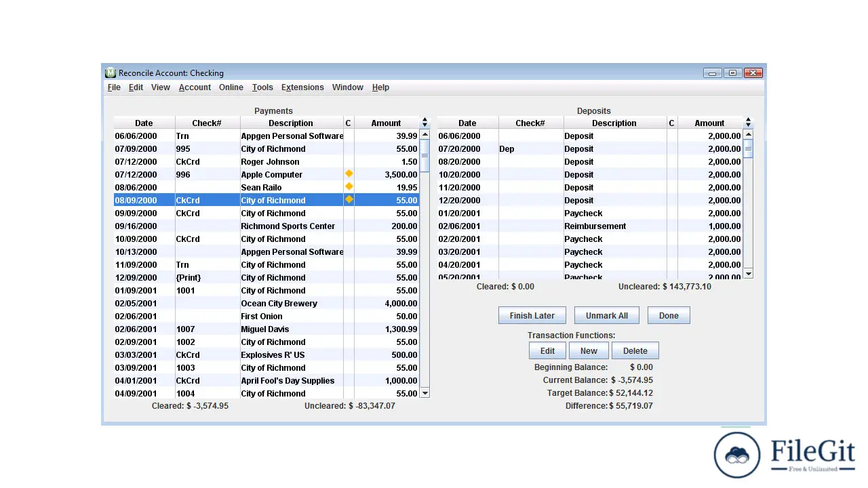Sort payments by Date column header

(144, 123)
